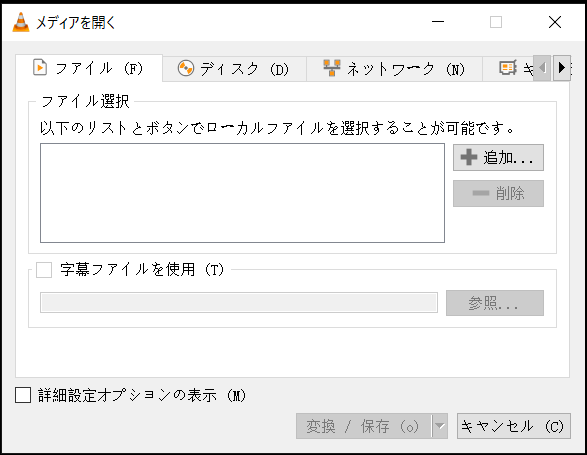
Task: Toggle 詳細設定オプションの表示 (M) checkbox
Action: [x=23, y=395]
